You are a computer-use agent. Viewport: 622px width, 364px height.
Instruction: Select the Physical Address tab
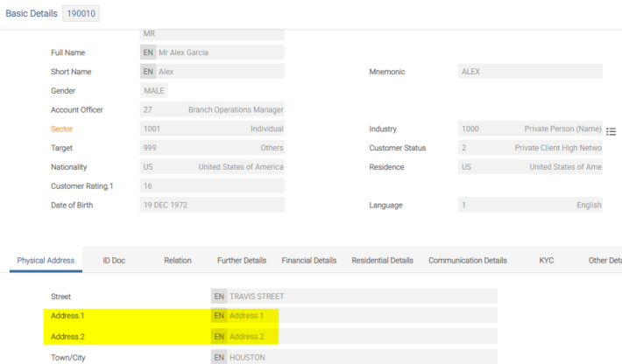click(x=46, y=261)
